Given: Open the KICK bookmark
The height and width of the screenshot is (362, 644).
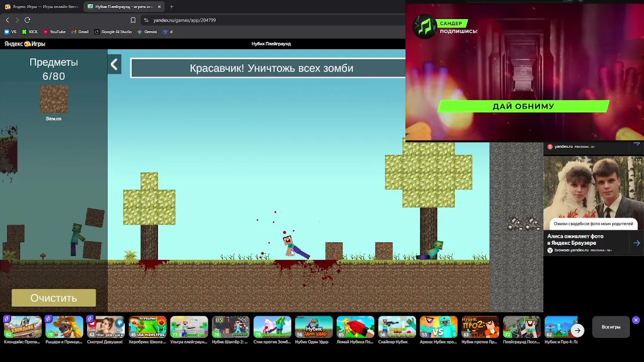Looking at the screenshot, I should click(x=30, y=32).
